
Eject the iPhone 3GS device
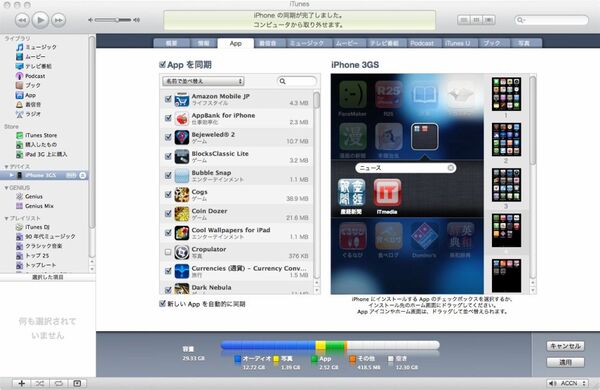[82, 175]
